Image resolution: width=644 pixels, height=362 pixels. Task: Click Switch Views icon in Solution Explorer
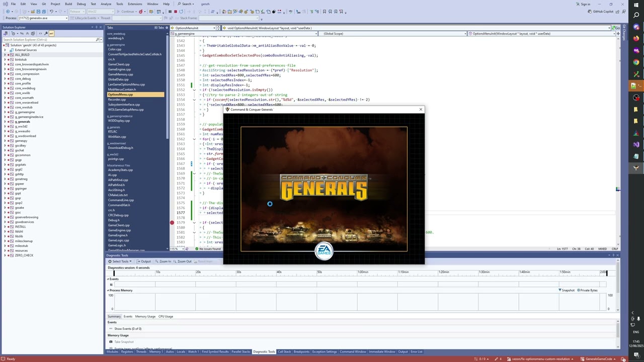click(x=6, y=33)
